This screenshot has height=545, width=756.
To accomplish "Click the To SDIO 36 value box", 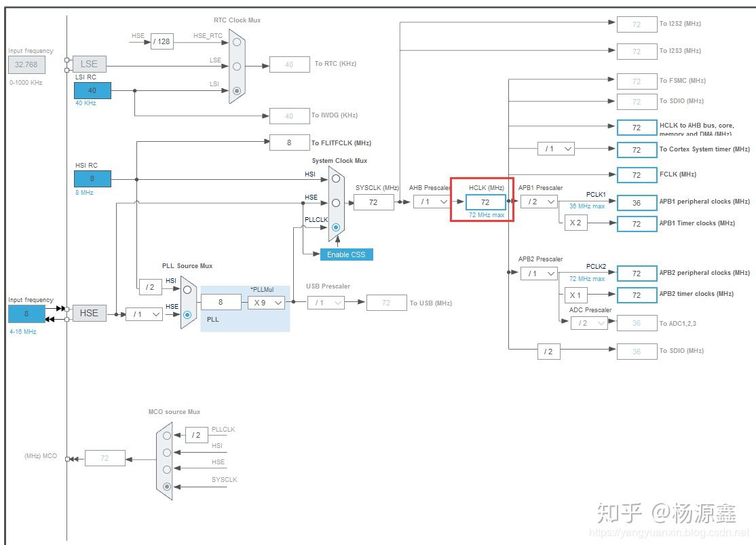I will tap(637, 351).
